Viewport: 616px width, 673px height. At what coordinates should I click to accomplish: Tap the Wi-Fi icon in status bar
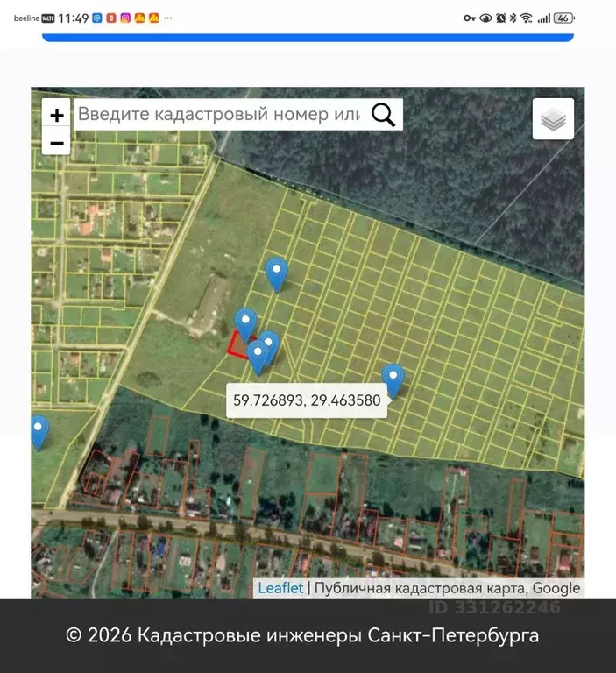[x=526, y=18]
